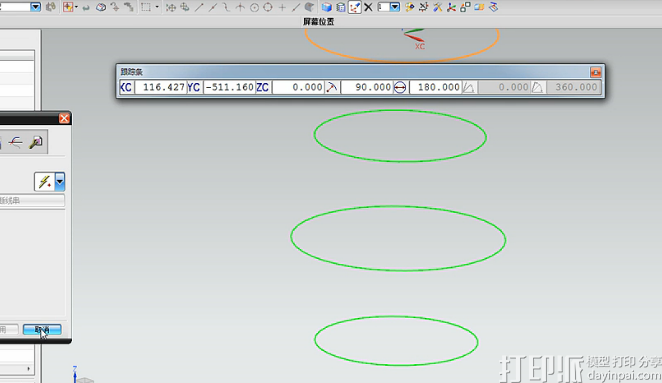This screenshot has height=383, width=662.
Task: Open the small dropdown next to X icon
Action: (x=395, y=7)
